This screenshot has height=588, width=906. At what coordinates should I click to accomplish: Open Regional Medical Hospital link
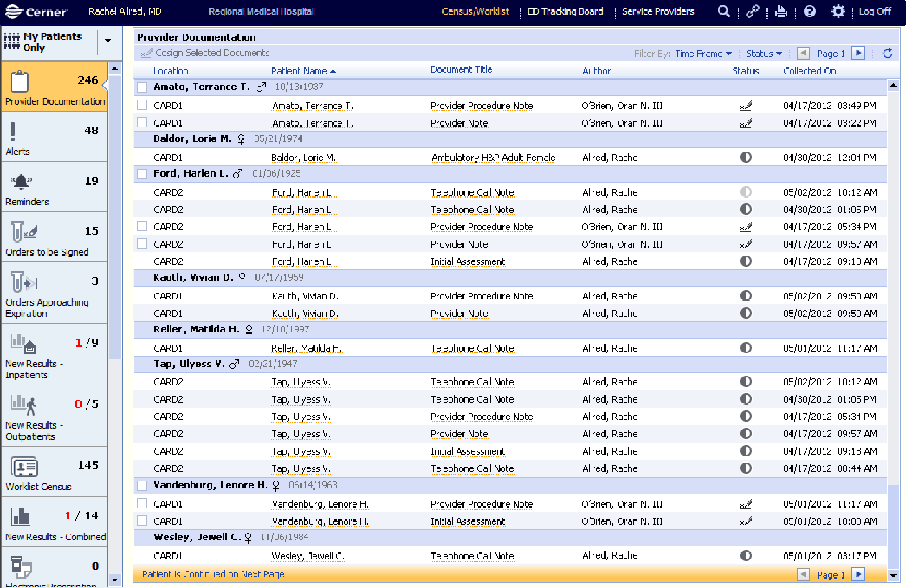click(x=261, y=11)
